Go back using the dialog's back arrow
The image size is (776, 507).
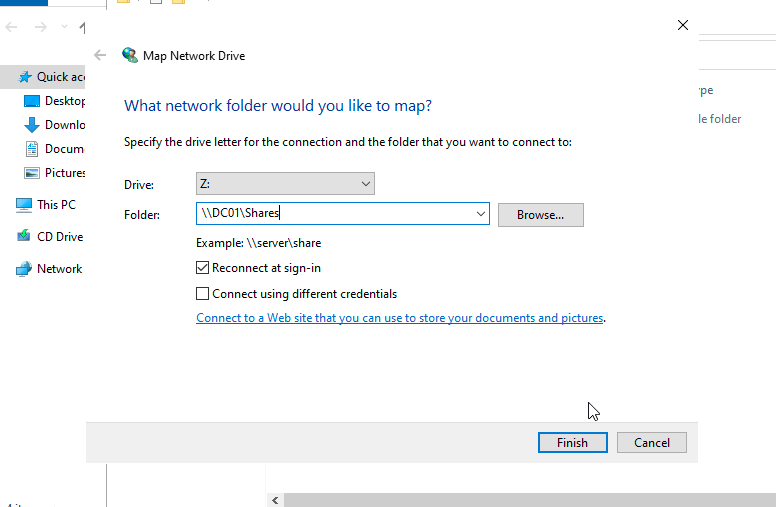tap(99, 56)
